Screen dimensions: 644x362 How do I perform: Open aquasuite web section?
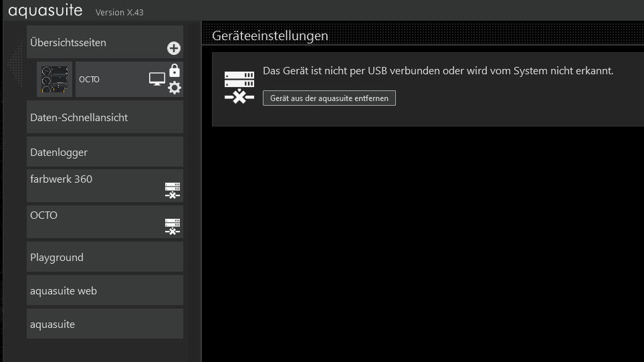[x=105, y=290]
